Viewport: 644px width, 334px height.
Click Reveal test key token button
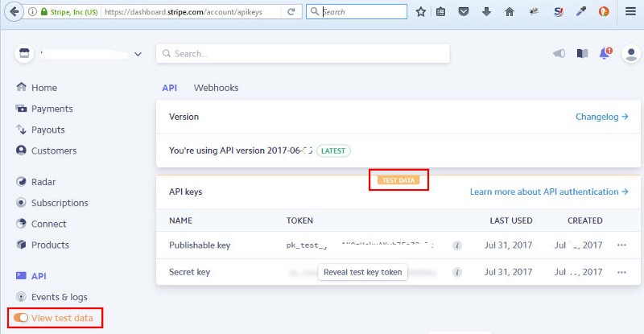(363, 272)
